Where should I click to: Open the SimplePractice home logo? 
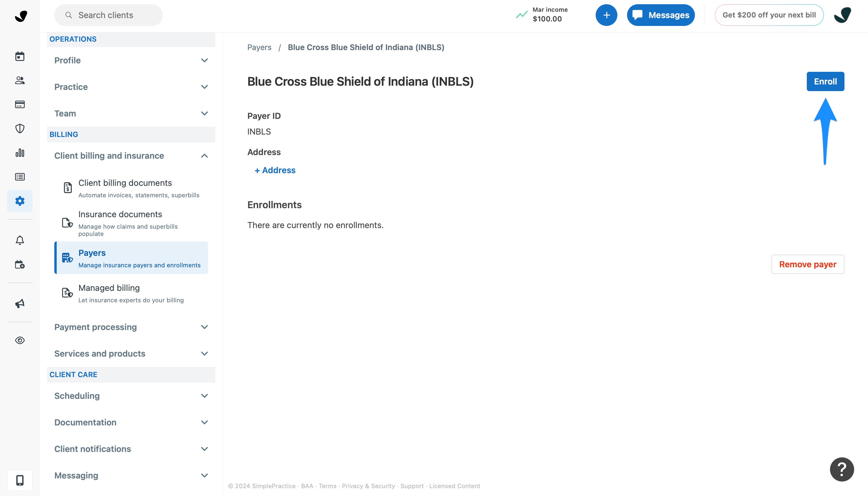coord(21,16)
